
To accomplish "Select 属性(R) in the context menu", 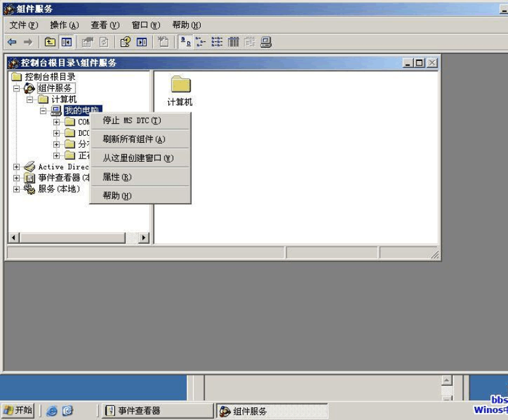I will 117,177.
